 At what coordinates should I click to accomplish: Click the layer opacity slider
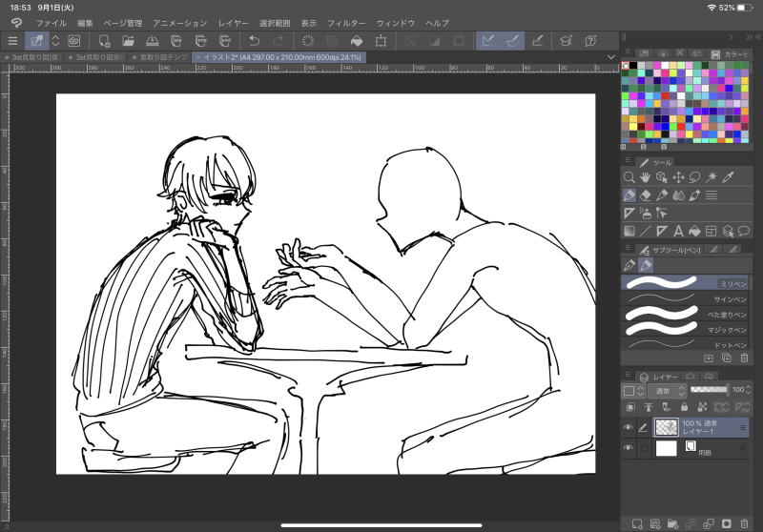[709, 390]
